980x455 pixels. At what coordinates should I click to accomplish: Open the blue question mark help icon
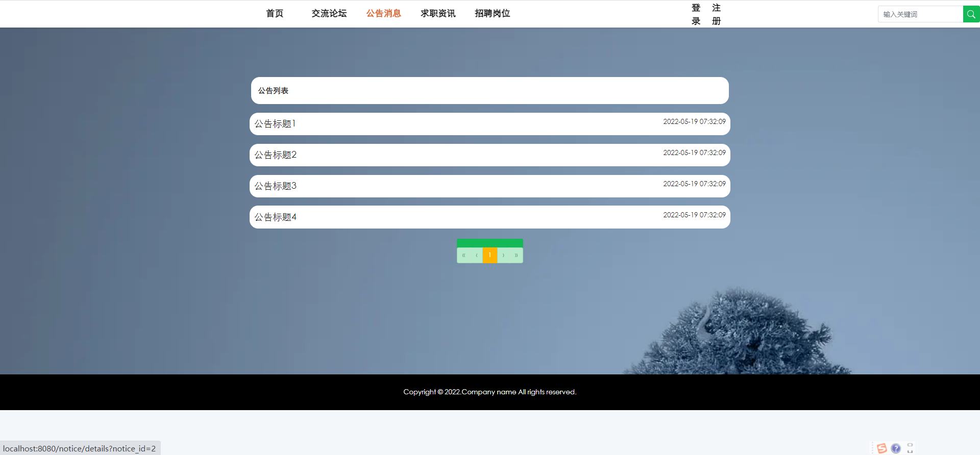pos(896,448)
